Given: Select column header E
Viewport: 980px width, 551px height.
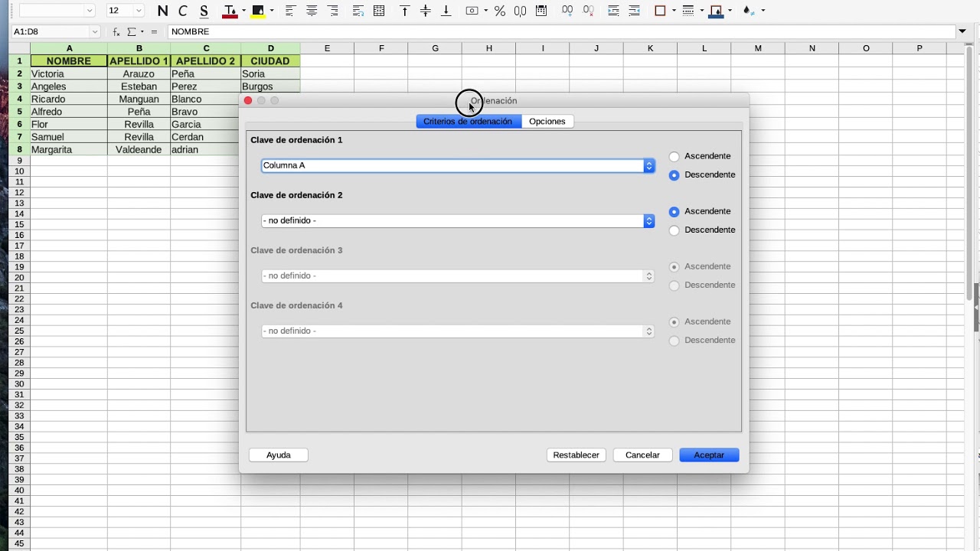Looking at the screenshot, I should coord(327,48).
